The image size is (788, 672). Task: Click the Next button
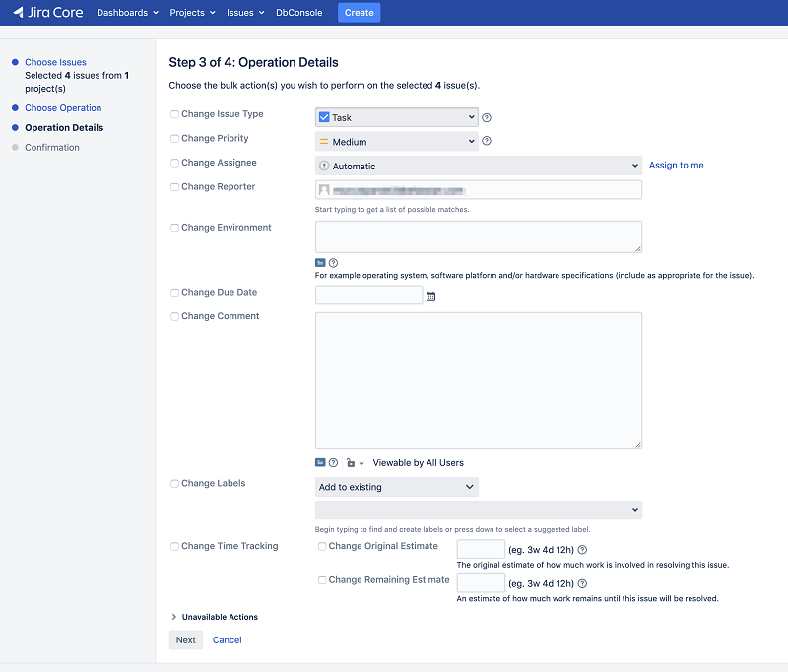pos(185,640)
